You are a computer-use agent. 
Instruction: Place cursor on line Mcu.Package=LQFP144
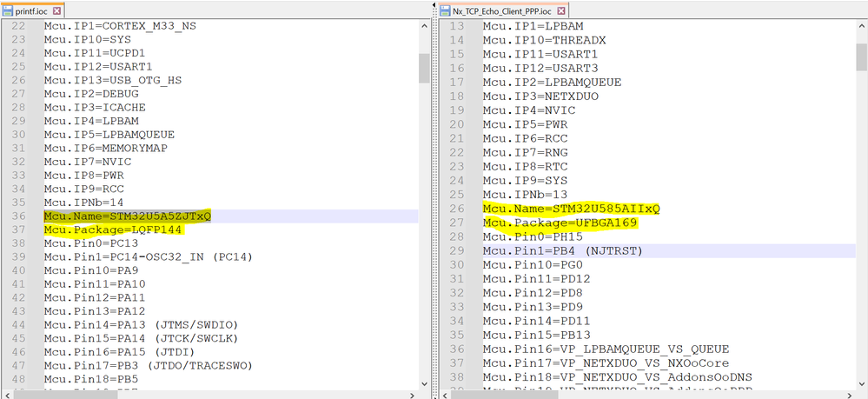point(114,229)
